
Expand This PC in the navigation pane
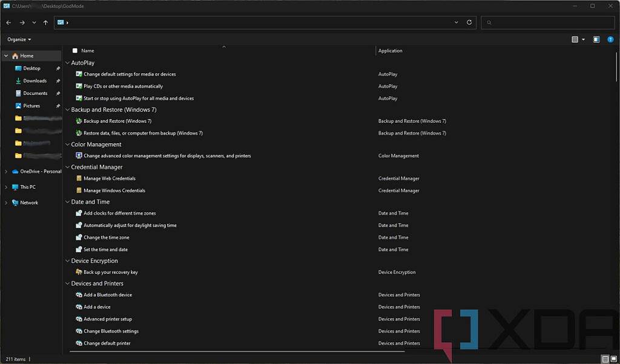click(x=6, y=187)
